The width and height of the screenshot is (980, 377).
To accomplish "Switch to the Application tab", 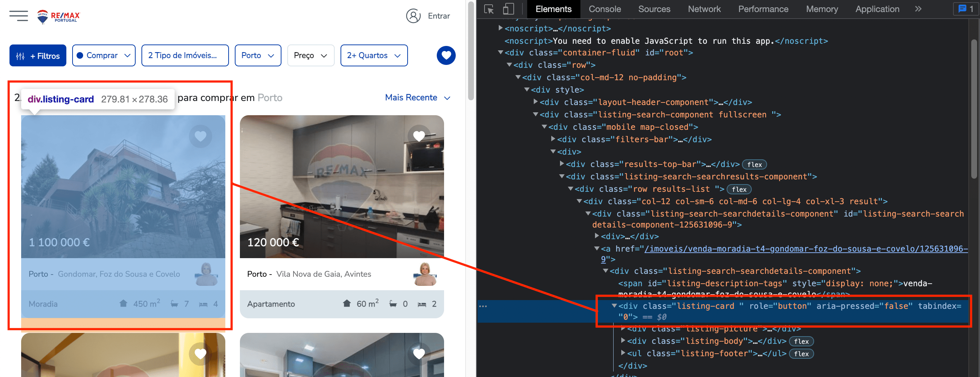I will point(877,9).
